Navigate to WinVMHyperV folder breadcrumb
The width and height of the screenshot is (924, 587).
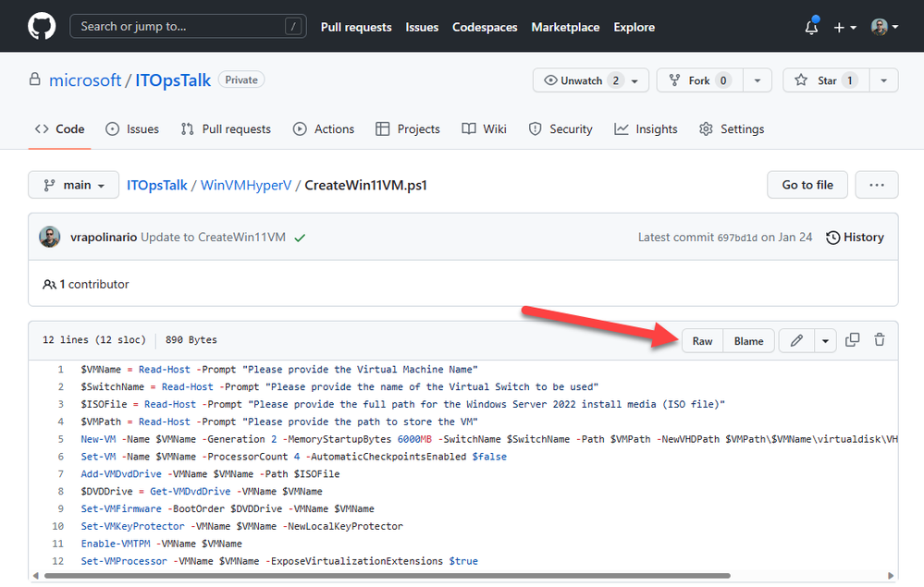(246, 185)
